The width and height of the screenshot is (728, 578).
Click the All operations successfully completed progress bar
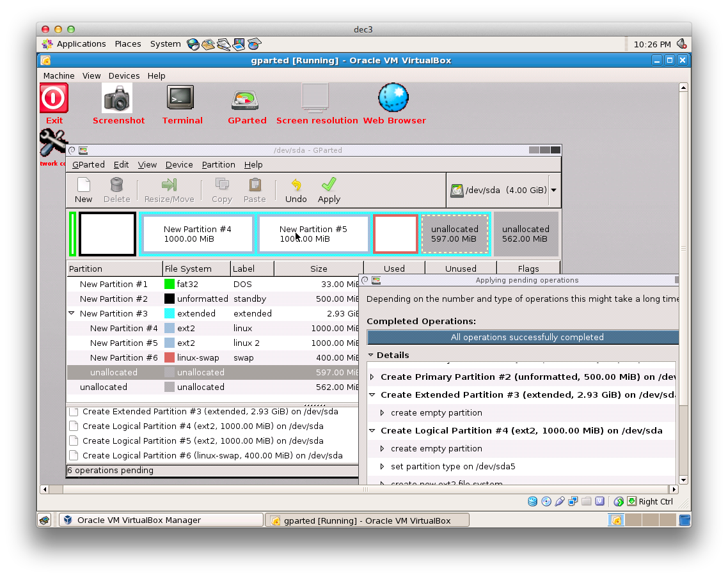pyautogui.click(x=523, y=337)
